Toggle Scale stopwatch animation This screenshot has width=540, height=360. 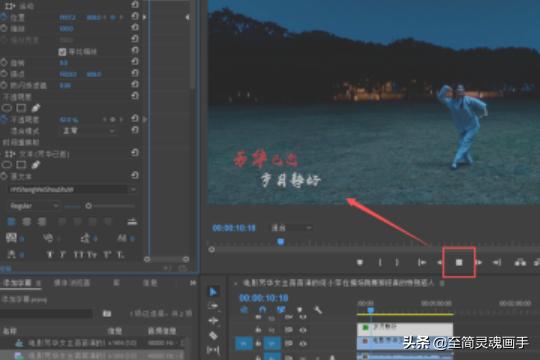click(4, 28)
